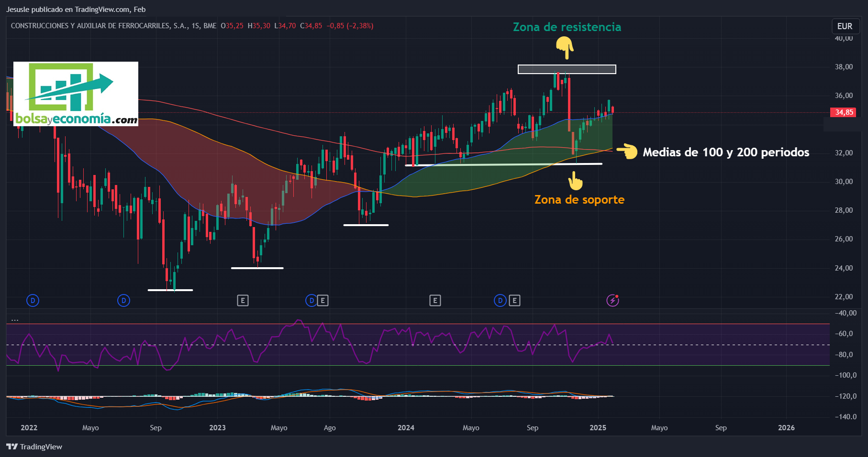Click the dividend D marker near Ago 2023
Viewport: 868px width, 457px height.
[x=311, y=301]
